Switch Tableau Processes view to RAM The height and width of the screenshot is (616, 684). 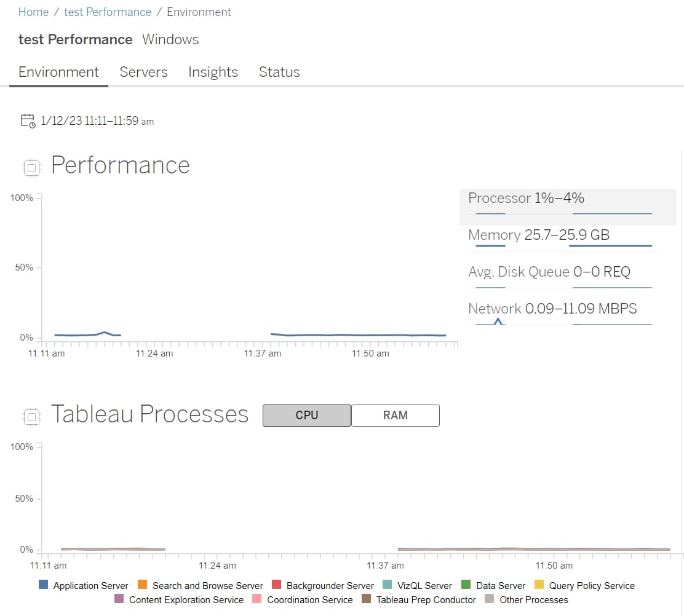(x=396, y=415)
